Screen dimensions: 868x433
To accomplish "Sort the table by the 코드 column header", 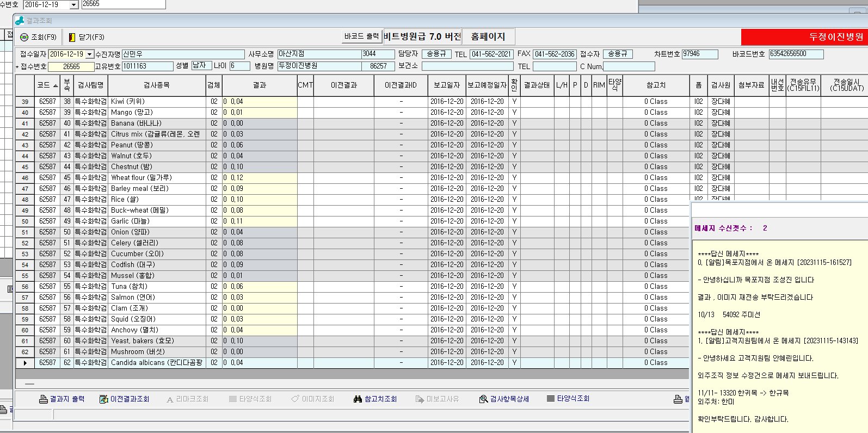I will tap(47, 85).
